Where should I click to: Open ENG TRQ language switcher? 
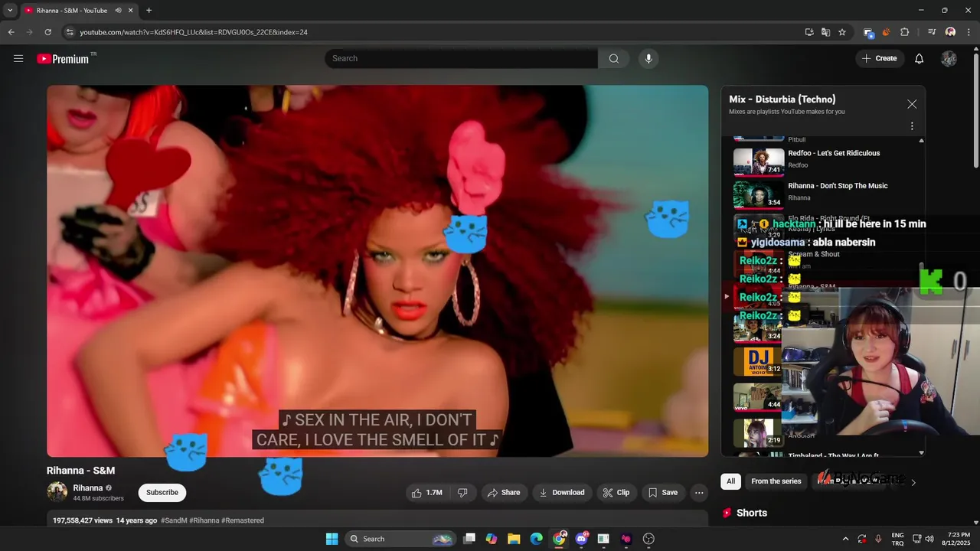tap(897, 539)
